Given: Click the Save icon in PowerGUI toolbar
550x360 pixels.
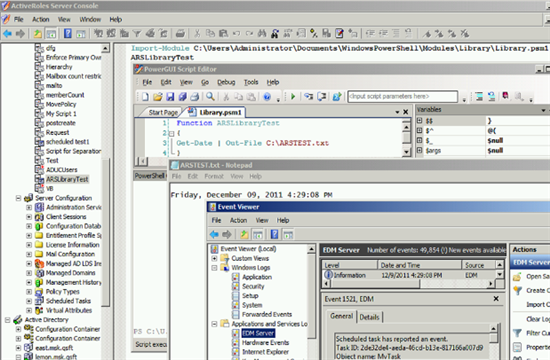Looking at the screenshot, I should pyautogui.click(x=170, y=96).
